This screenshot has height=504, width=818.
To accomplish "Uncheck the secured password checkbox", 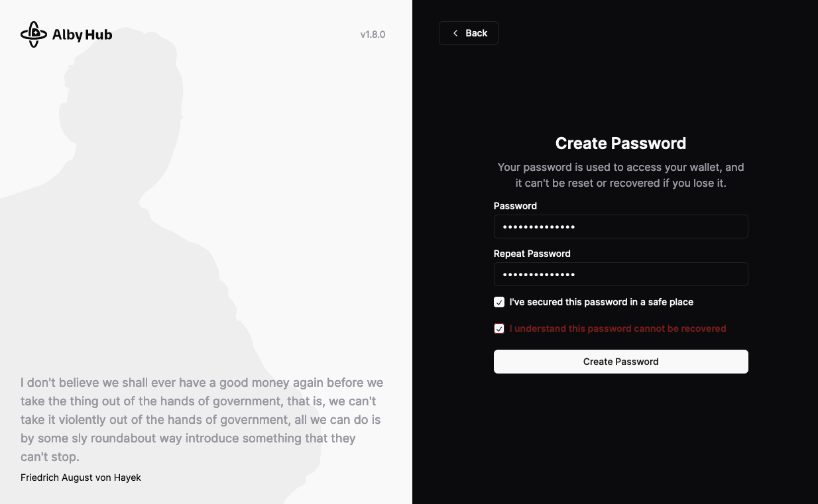I will pyautogui.click(x=499, y=302).
